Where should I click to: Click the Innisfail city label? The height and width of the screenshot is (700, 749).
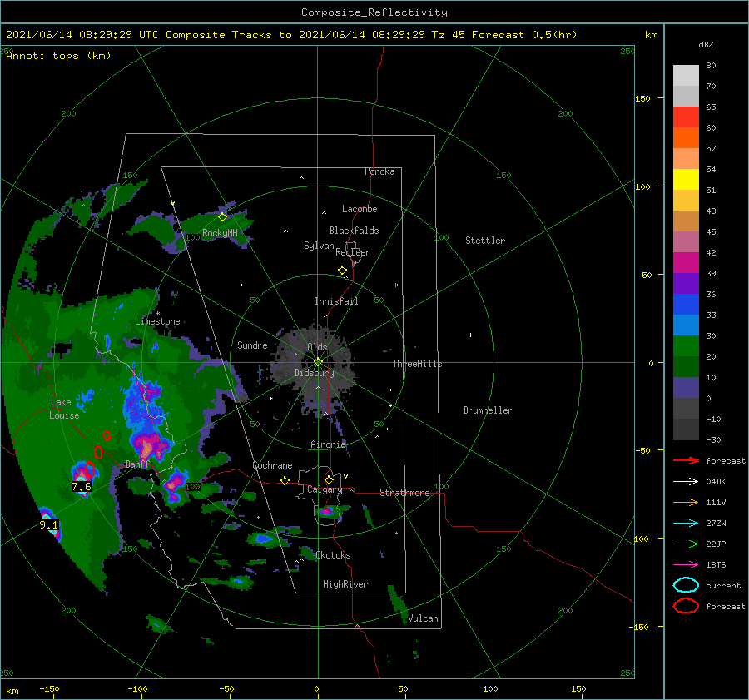tap(336, 301)
